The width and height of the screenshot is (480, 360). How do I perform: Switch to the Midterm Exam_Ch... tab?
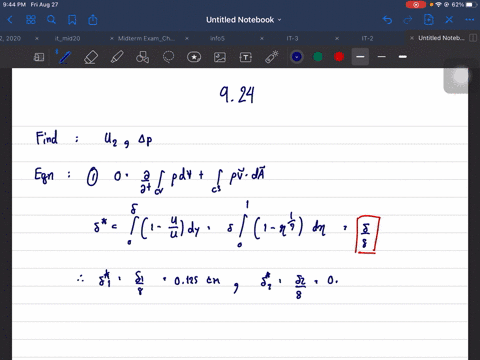point(146,39)
